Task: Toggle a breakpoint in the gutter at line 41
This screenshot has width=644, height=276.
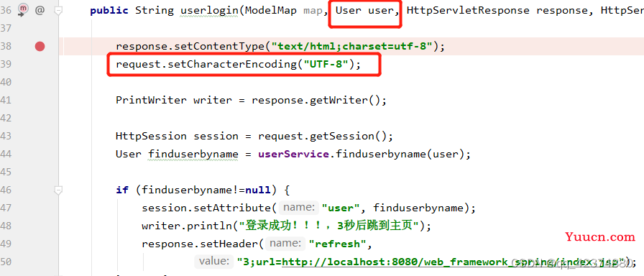Action: pos(40,100)
